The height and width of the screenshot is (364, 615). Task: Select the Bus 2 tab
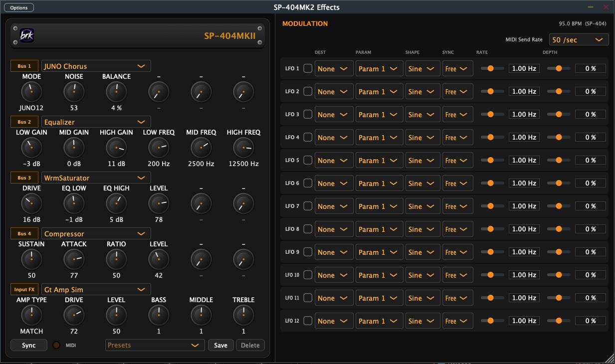coord(24,122)
